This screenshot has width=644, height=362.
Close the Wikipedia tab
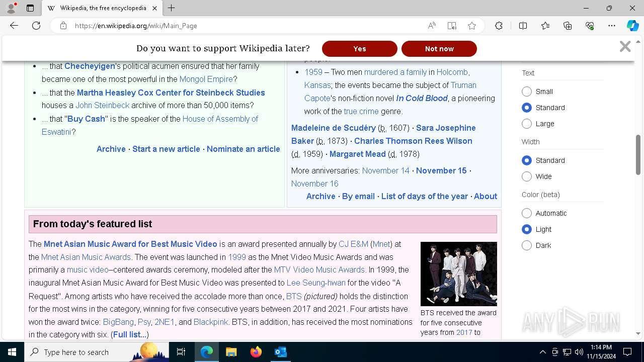pos(154,8)
